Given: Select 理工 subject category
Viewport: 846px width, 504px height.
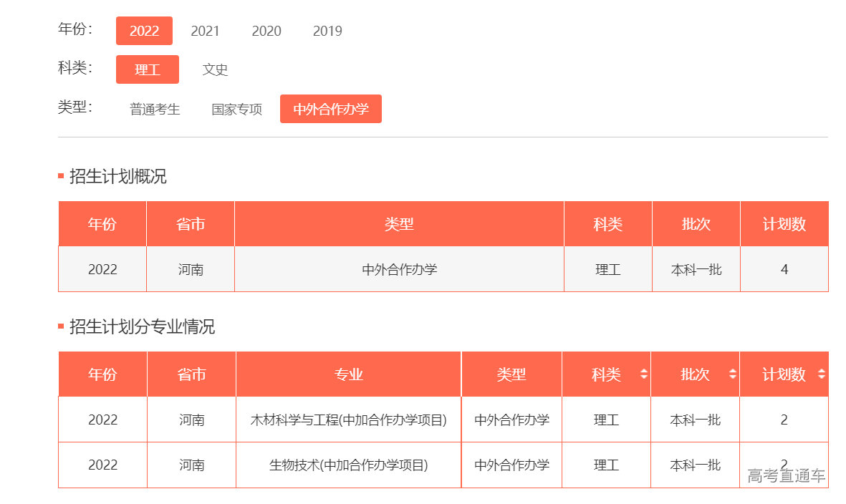Looking at the screenshot, I should coord(148,69).
